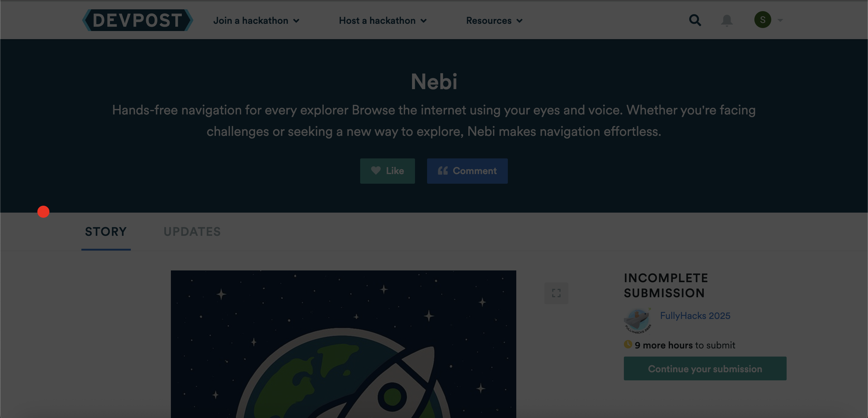Open the Resources dropdown
868x418 pixels.
click(x=494, y=20)
